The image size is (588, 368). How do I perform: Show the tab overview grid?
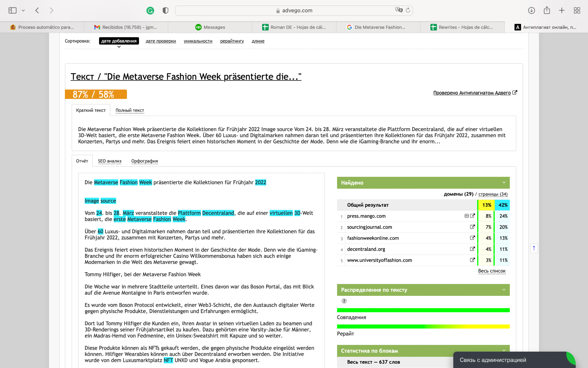577,11
